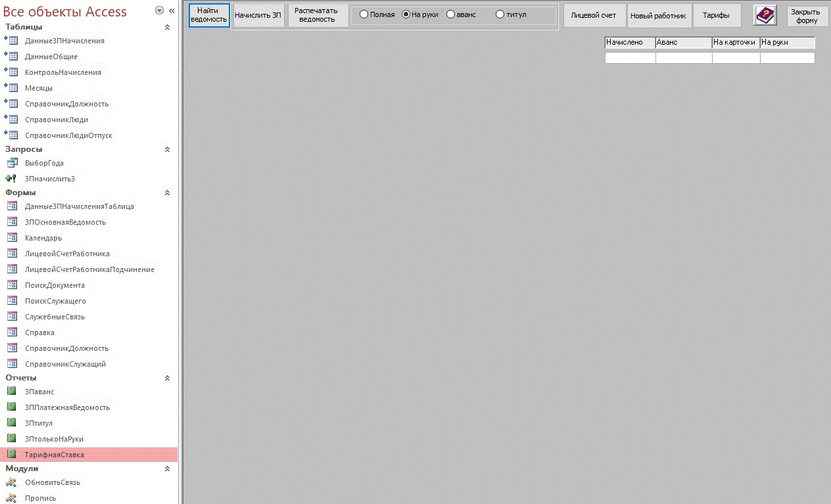Hide the navigation pane with double-arrow
Image resolution: width=831 pixels, height=504 pixels.
(x=172, y=11)
